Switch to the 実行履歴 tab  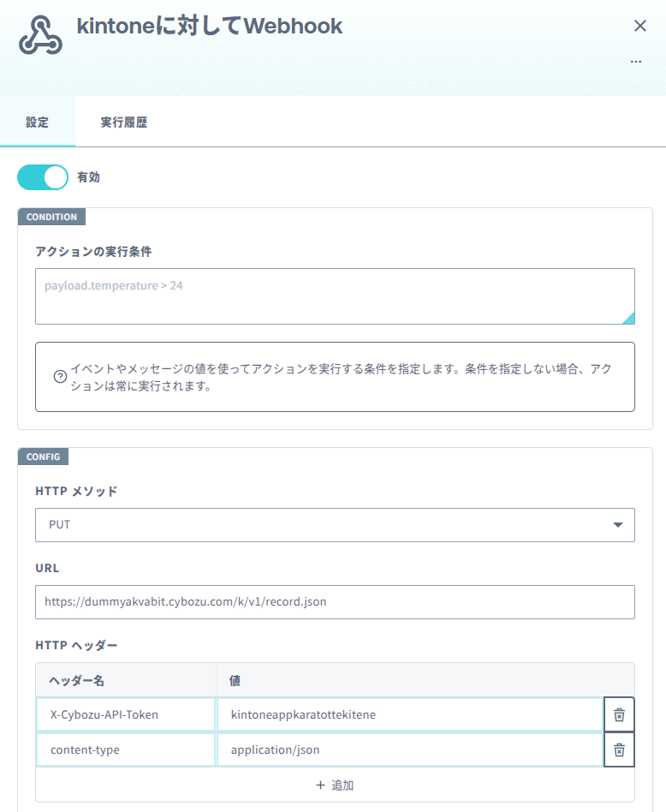[x=123, y=122]
